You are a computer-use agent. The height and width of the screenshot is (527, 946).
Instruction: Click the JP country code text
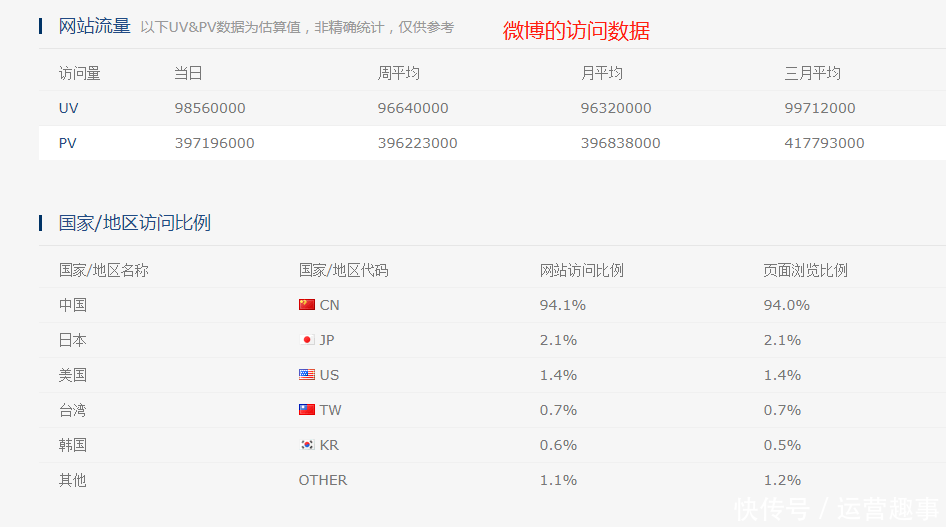pyautogui.click(x=327, y=340)
